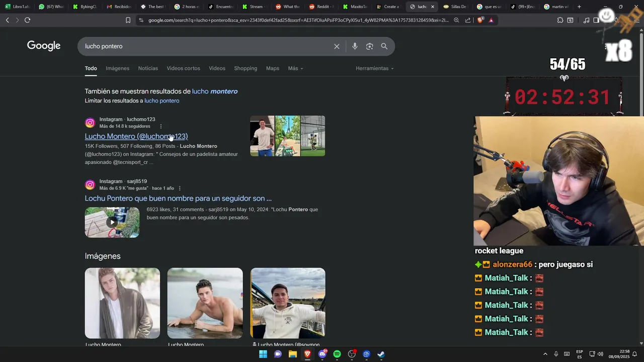Screen dimensions: 644x362
Task: Open Windows Start menu
Action: coord(263,354)
